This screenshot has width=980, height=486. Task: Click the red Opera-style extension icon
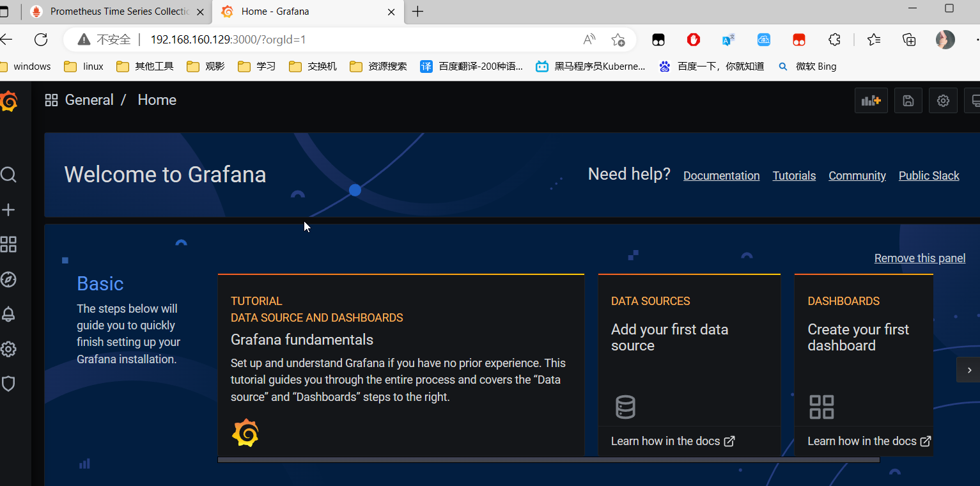(x=694, y=40)
